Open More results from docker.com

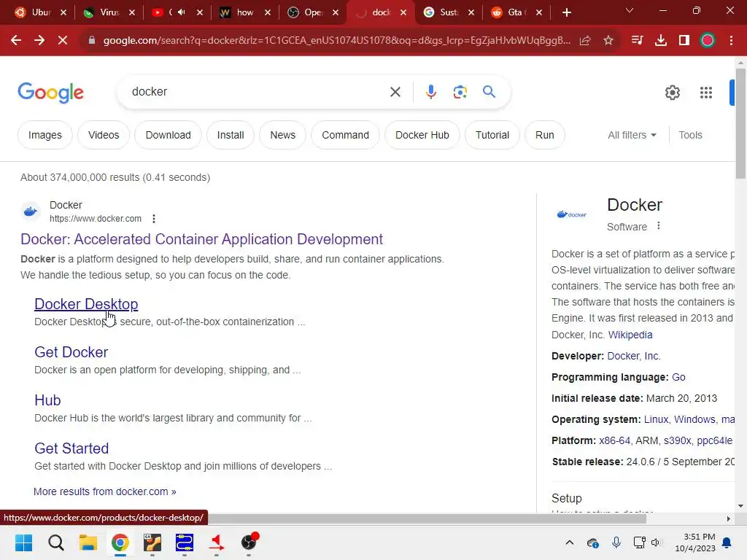105,491
